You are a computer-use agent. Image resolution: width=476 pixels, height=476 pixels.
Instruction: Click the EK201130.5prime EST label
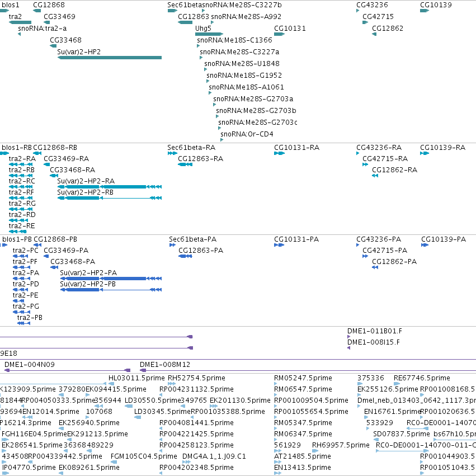[x=240, y=400]
